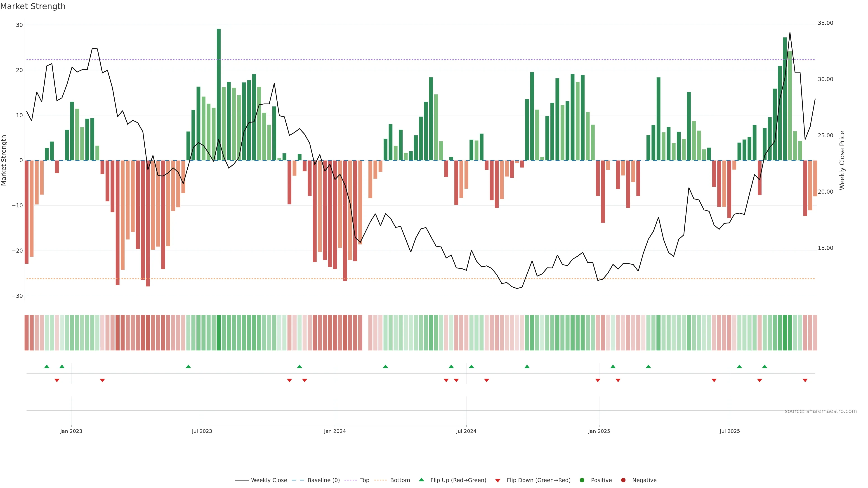This screenshot has height=488, width=868.
Task: Click the Weekly Close Price axis title
Action: (x=842, y=160)
